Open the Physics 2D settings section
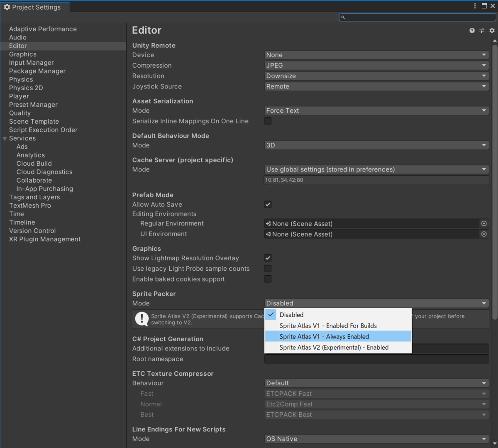 click(26, 88)
